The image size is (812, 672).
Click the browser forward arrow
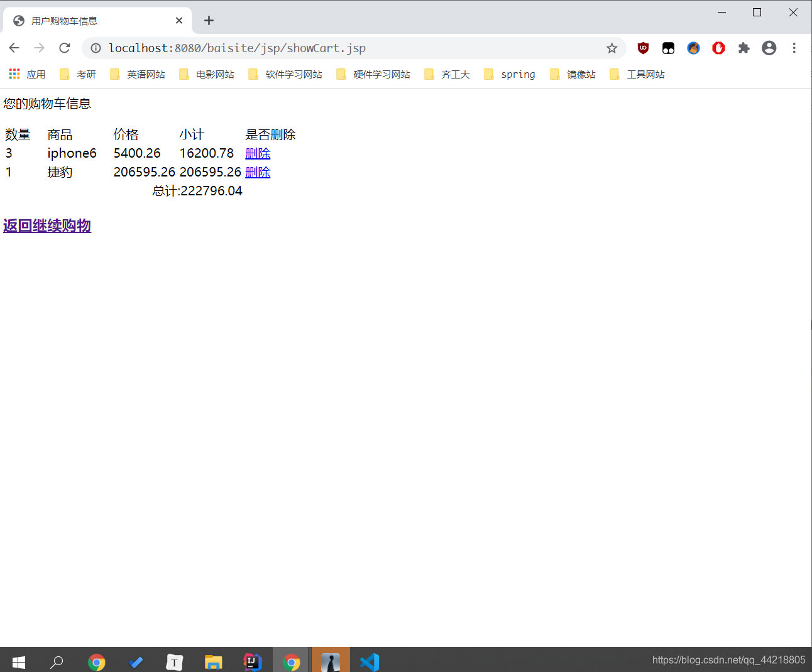40,48
